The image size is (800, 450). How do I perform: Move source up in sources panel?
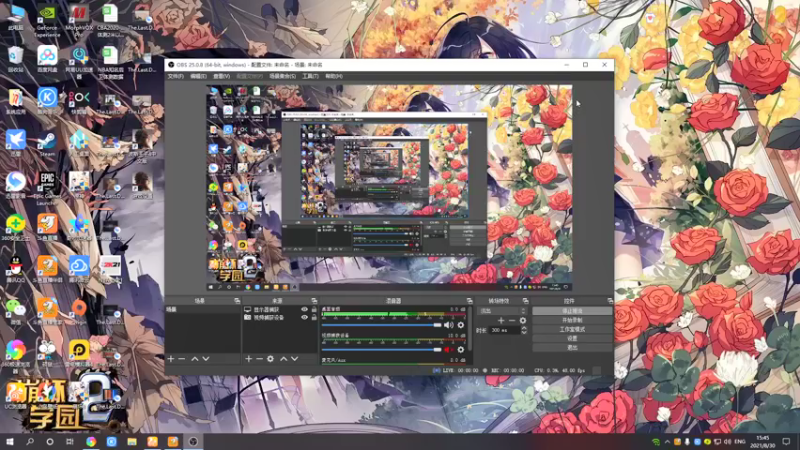click(x=284, y=359)
